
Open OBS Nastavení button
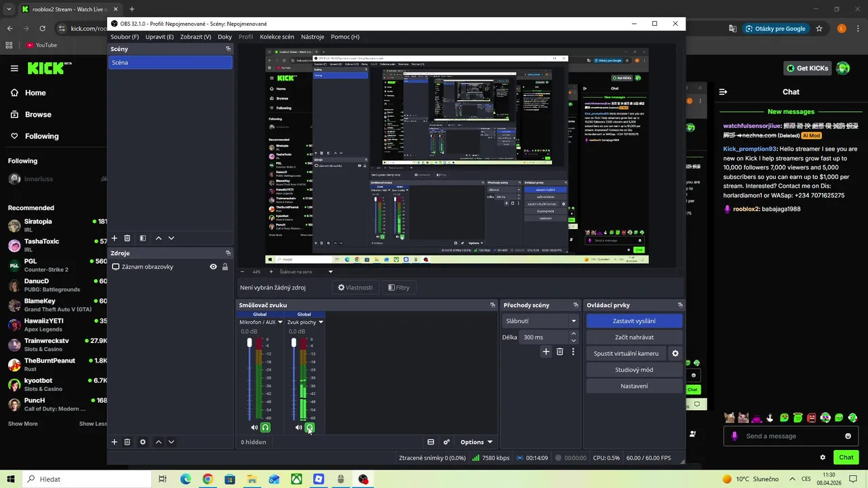tap(634, 386)
